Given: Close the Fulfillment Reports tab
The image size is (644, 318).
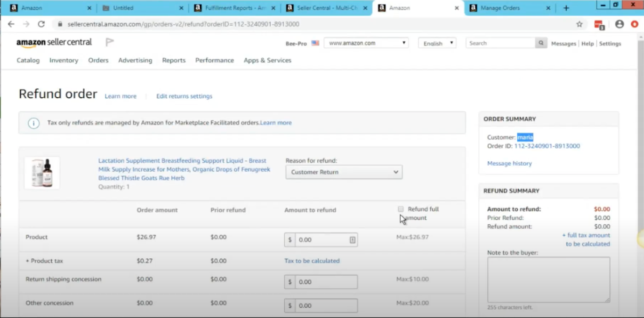Looking at the screenshot, I should point(273,8).
